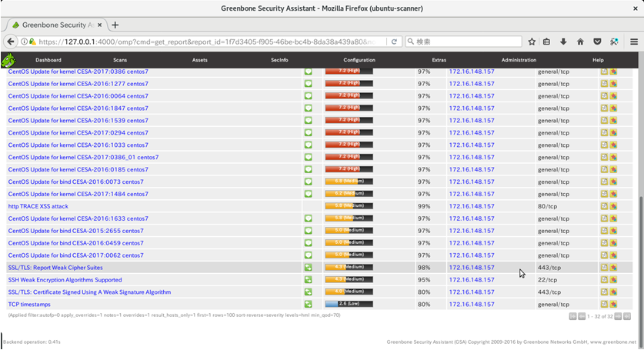Go to next page of results
Viewport: 644px width, 350px height.
pyautogui.click(x=618, y=316)
